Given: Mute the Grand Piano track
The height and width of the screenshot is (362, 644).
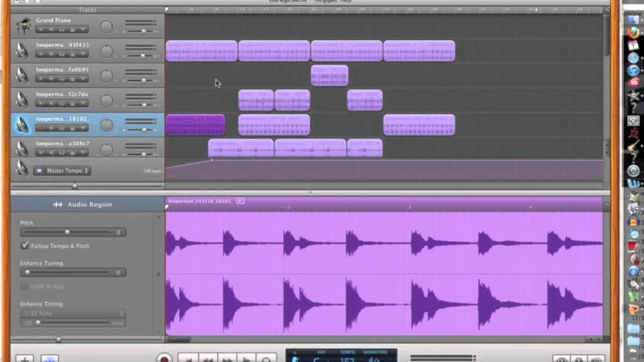Looking at the screenshot, I should 52,30.
